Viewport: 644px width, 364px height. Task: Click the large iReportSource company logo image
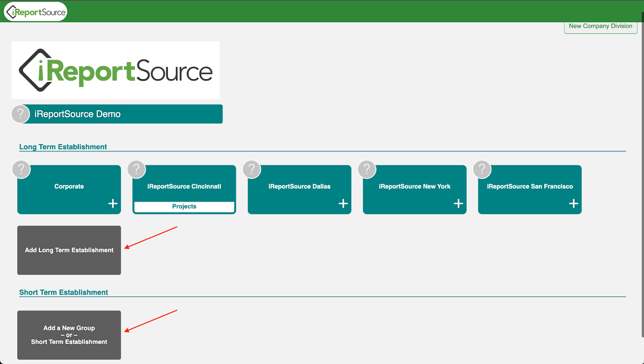pyautogui.click(x=116, y=70)
